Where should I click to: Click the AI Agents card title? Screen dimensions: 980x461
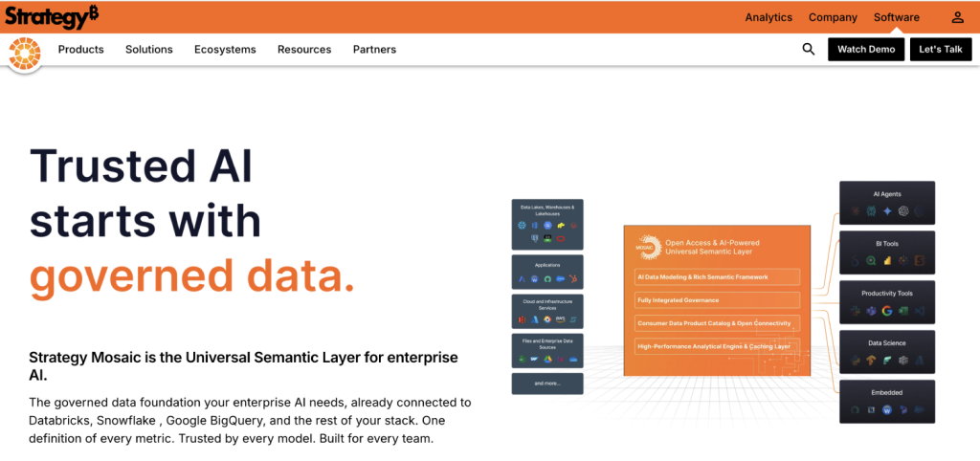coord(887,194)
